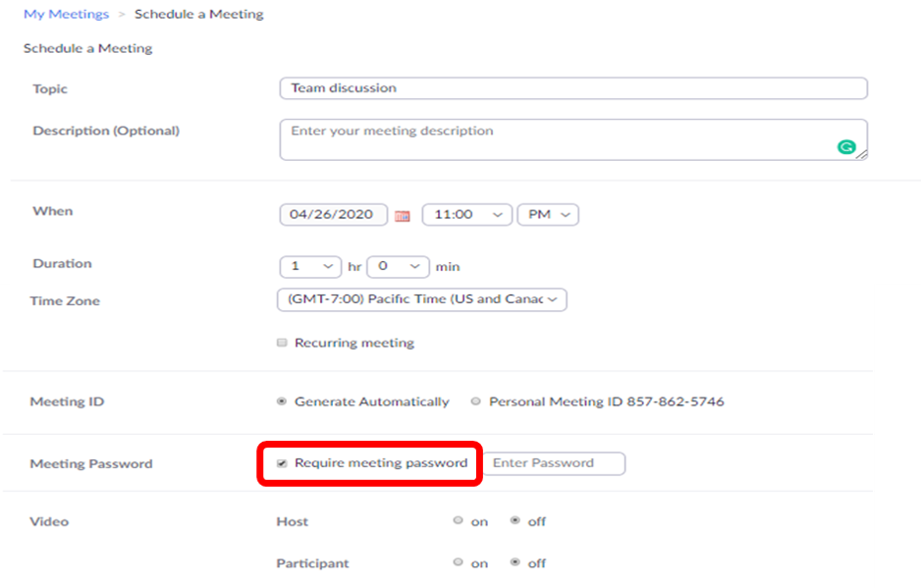The width and height of the screenshot is (921, 588).
Task: Set Participant video to off
Action: click(515, 562)
